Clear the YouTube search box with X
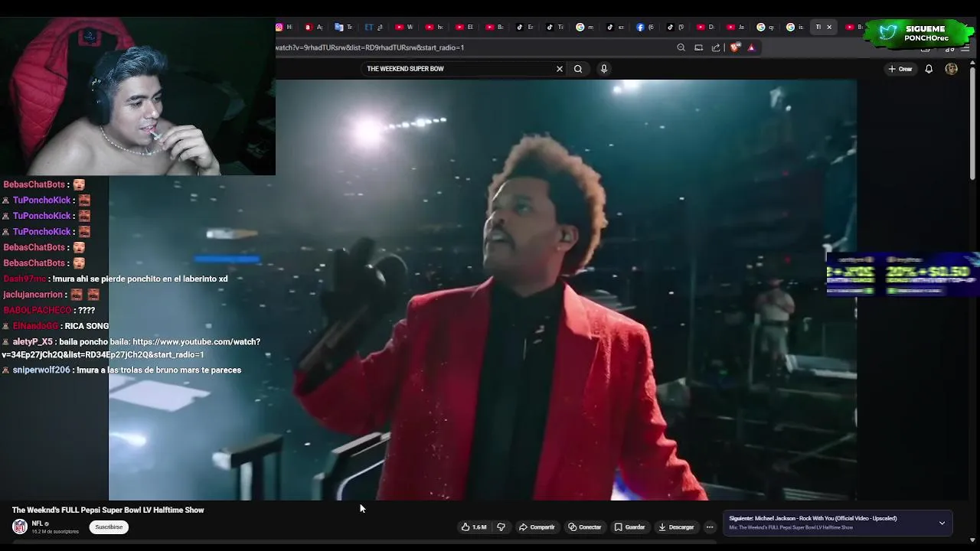 [x=560, y=69]
